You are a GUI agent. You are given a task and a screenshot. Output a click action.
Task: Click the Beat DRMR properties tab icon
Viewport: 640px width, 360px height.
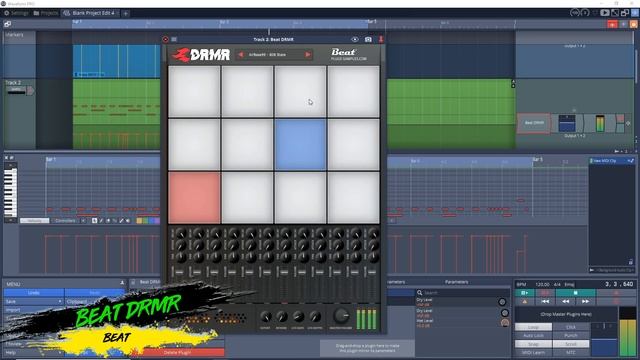[x=133, y=282]
